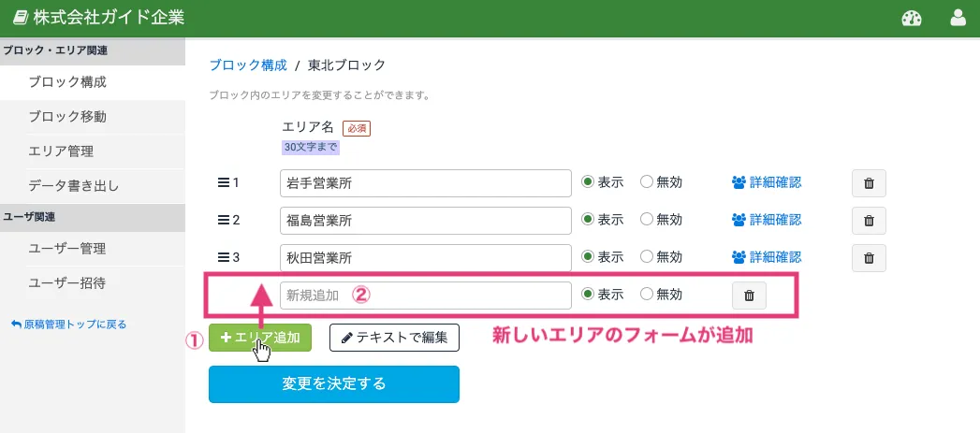Image resolution: width=980 pixels, height=433 pixels.
Task: Click the 必須 badge by エリア名
Action: (x=357, y=129)
